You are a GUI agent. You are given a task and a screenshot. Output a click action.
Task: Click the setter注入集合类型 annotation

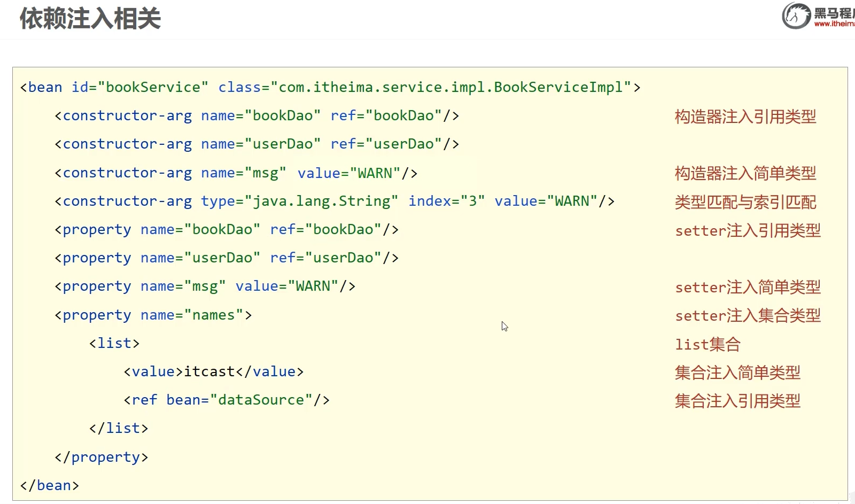(x=748, y=316)
